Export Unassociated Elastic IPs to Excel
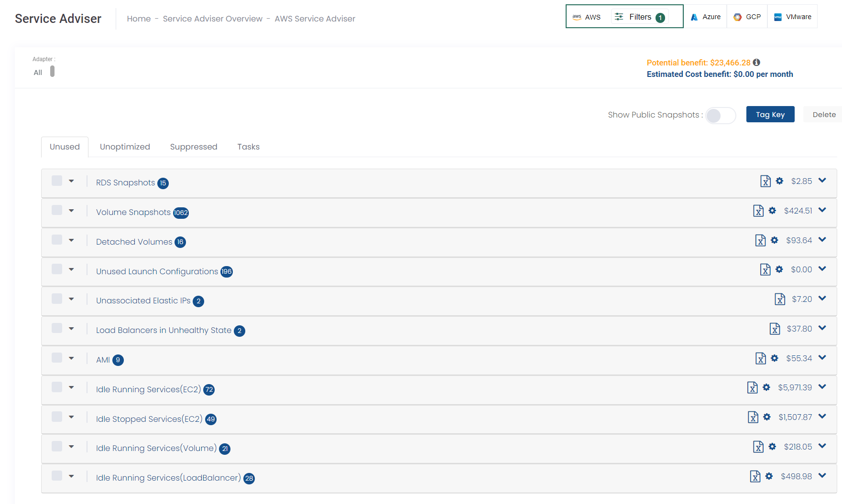This screenshot has width=842, height=504. (779, 300)
